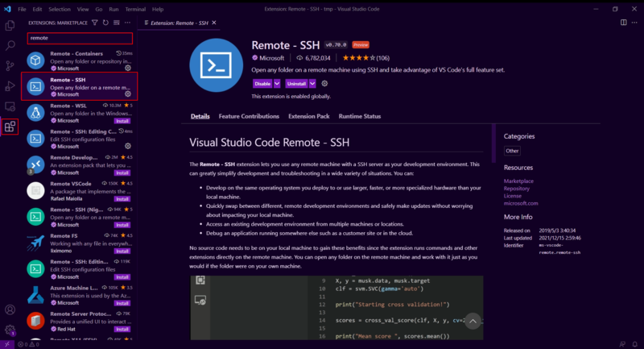Open the Go menu

(99, 9)
